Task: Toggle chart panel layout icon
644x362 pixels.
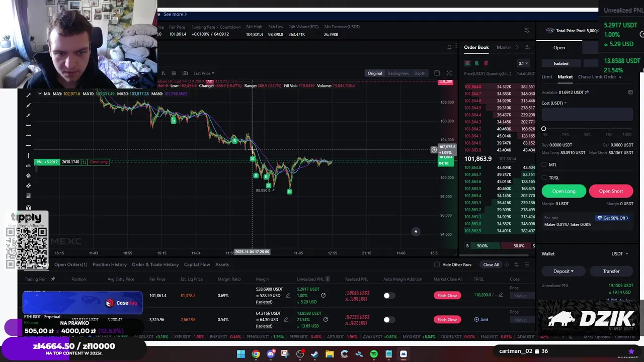Action: click(437, 73)
